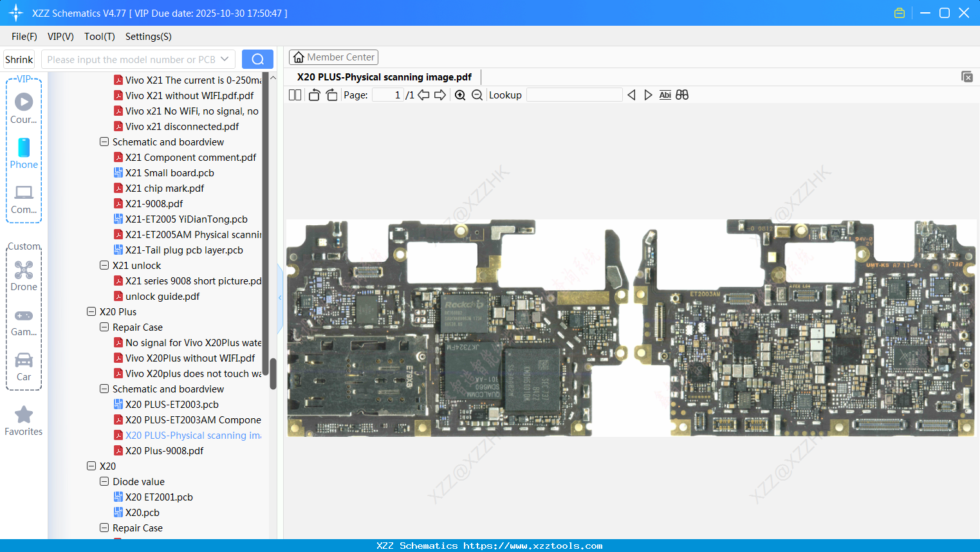Click the binoculars find icon
This screenshot has width=980, height=552.
coord(682,95)
